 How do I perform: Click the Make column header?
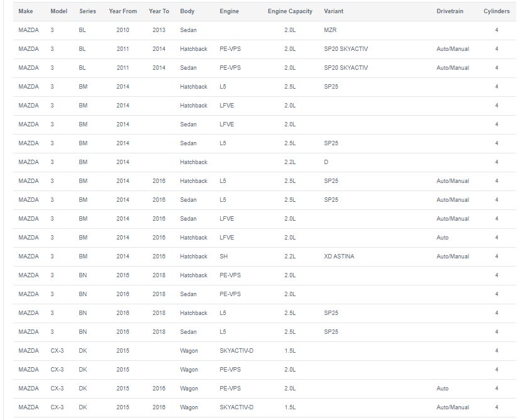[x=26, y=11]
